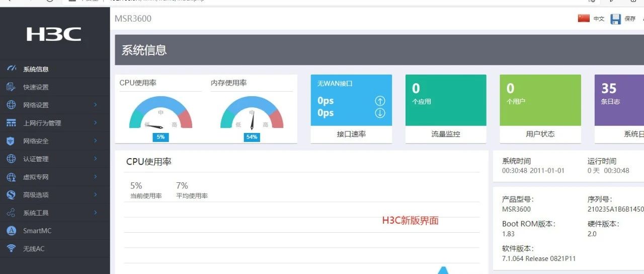The height and width of the screenshot is (274, 644).
Task: Open the 快速设置 menu item
Action: point(55,87)
